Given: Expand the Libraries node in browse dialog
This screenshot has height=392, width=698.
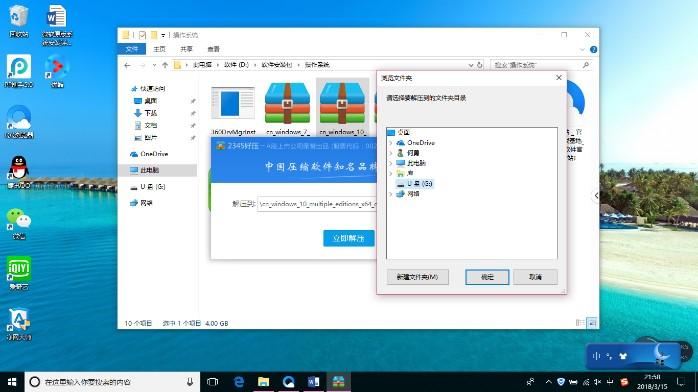Looking at the screenshot, I should tap(391, 174).
